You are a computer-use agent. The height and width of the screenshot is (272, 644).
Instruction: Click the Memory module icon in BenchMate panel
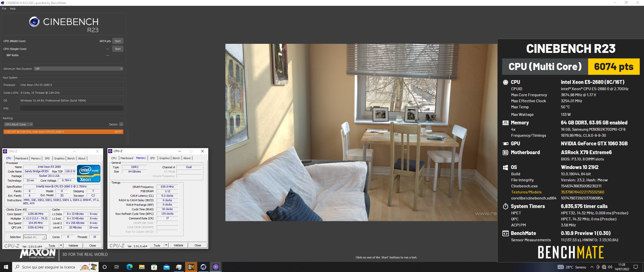(505, 123)
